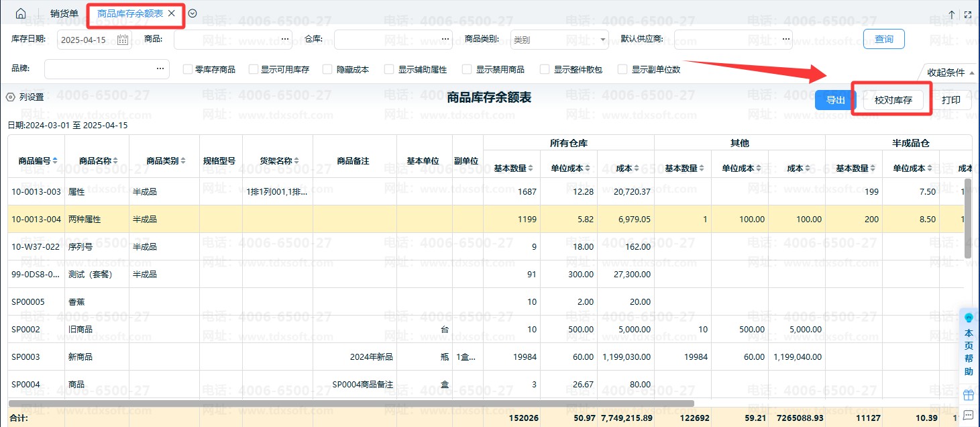Collapse the filters via 收起条件
Viewport: 980px width, 427px height.
(x=949, y=73)
